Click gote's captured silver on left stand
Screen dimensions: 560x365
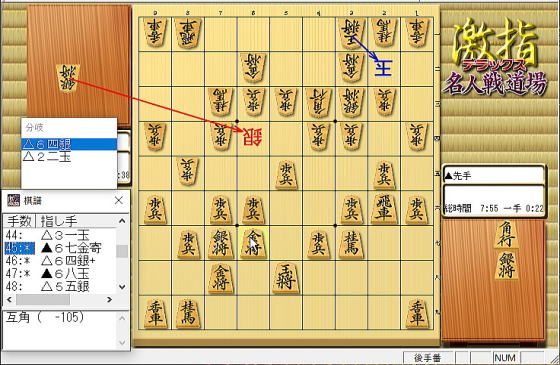68,78
